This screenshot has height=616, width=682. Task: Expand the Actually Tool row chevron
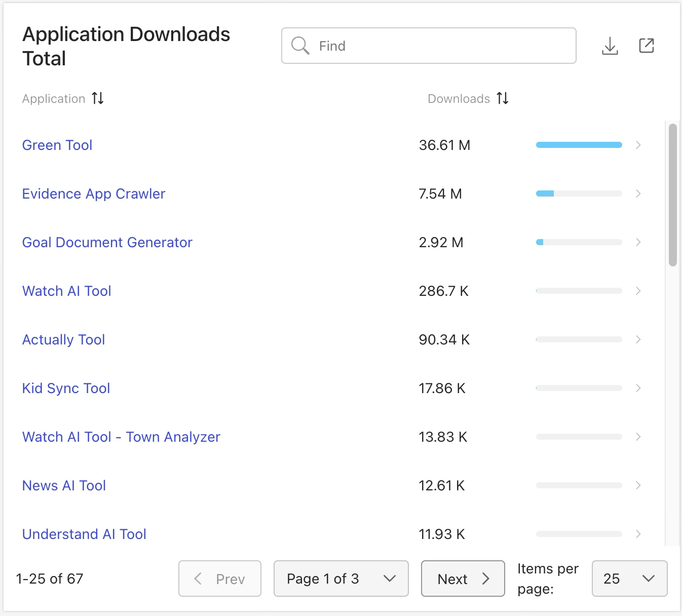pyautogui.click(x=638, y=339)
